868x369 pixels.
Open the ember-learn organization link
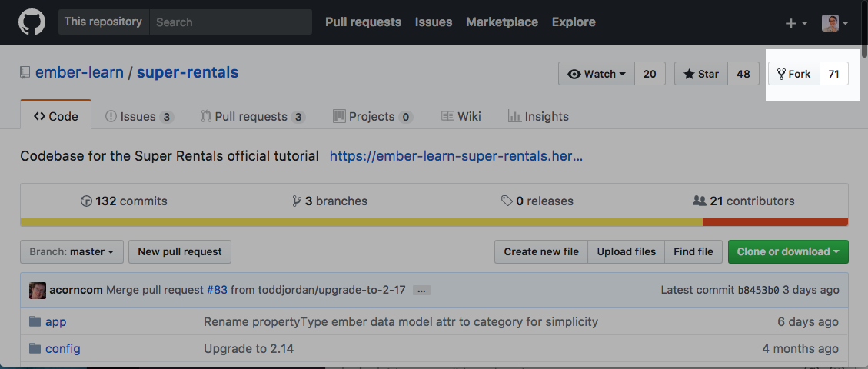coord(80,72)
